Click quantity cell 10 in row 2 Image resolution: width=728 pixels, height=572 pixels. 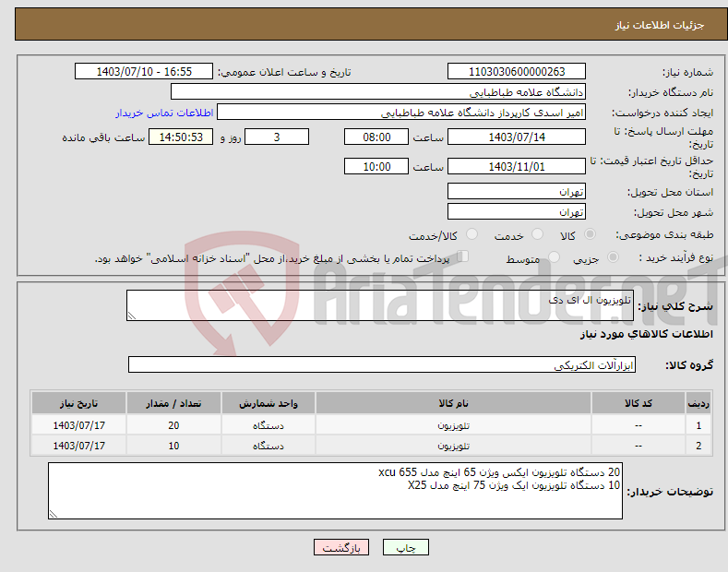tap(173, 446)
